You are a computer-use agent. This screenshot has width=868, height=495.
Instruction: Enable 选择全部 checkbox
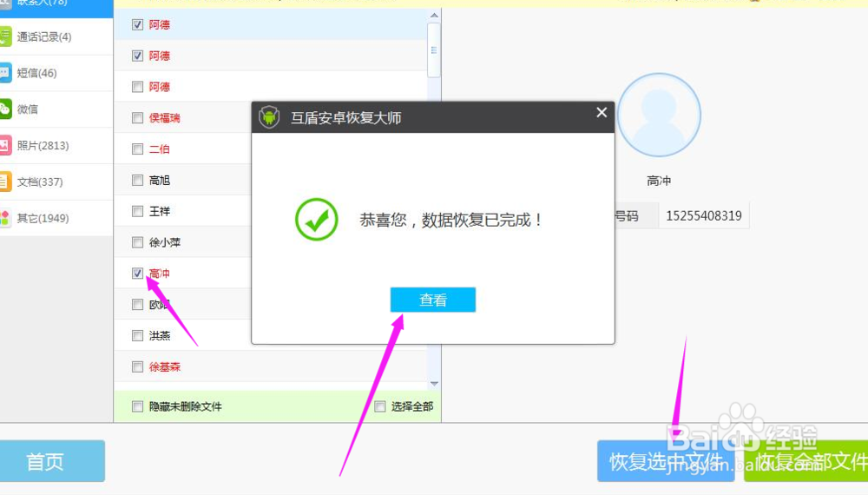[x=380, y=406]
